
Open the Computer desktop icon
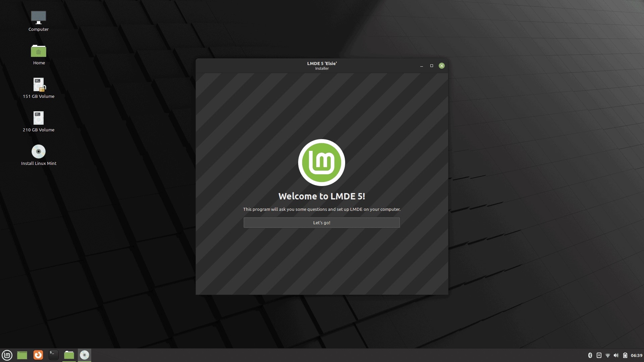coord(39,21)
